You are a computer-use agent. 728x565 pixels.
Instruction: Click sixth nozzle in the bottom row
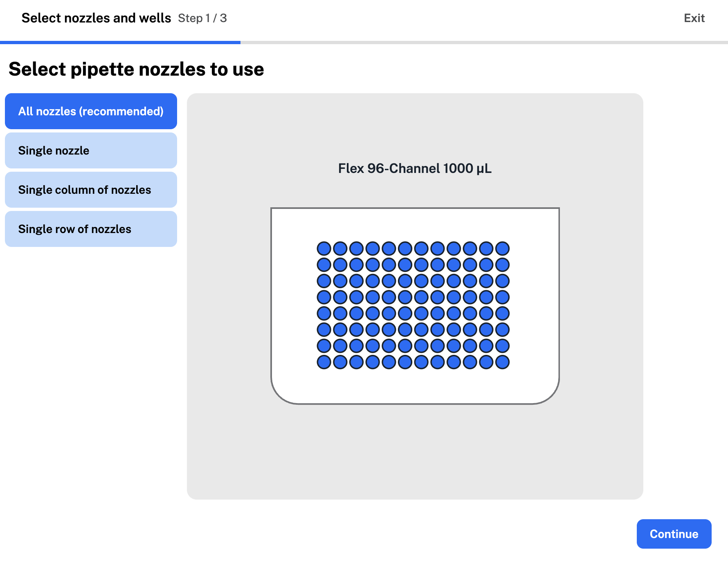point(405,362)
